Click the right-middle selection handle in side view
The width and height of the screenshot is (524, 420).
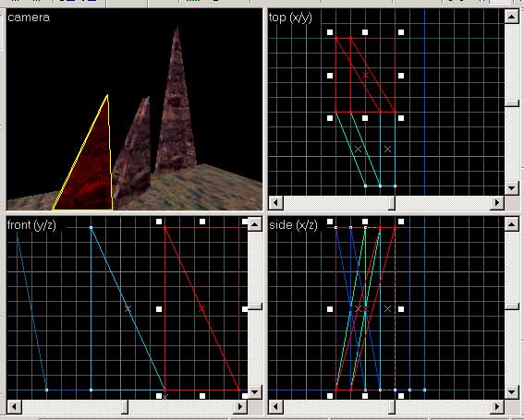[401, 309]
